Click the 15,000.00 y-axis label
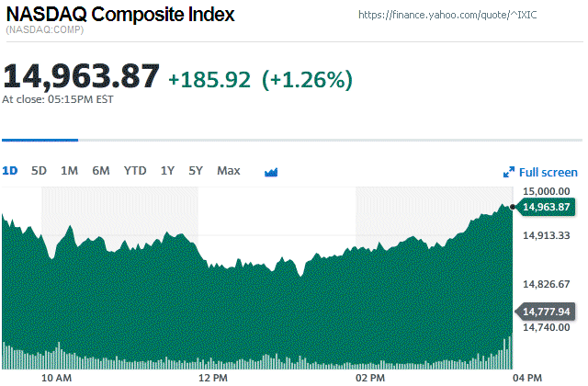This screenshot has height=386, width=588. coord(547,190)
